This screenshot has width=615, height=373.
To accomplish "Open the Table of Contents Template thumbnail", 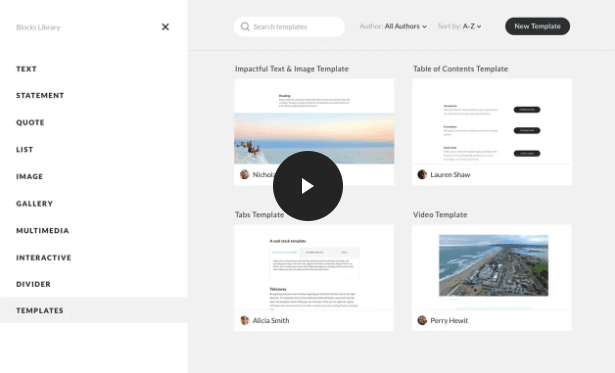I will pos(492,122).
